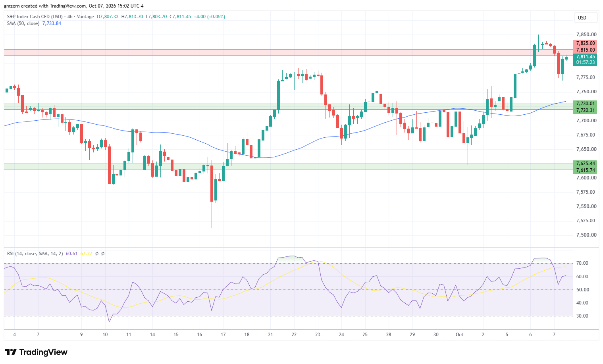Image resolution: width=603 pixels, height=364 pixels.
Task: Click the TradingView logo at the bottom
Action: tap(36, 352)
